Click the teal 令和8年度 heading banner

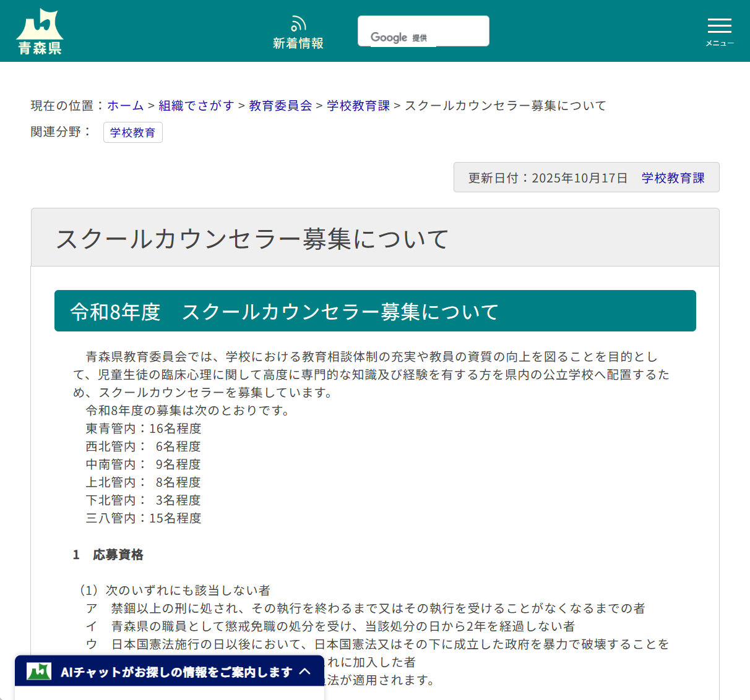[374, 310]
